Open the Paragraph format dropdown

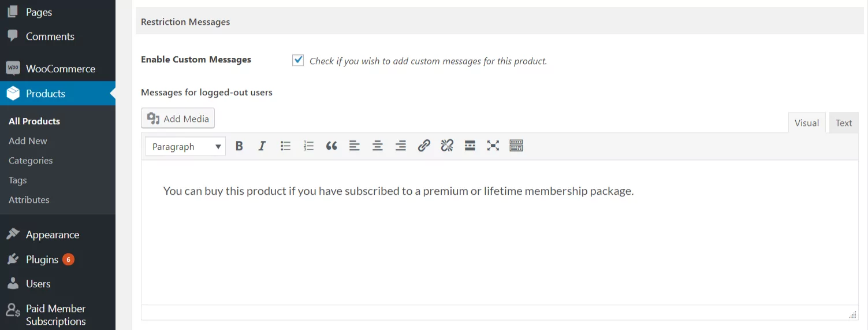(185, 147)
